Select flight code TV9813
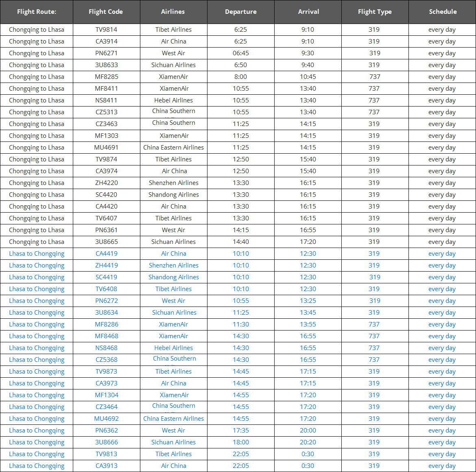Image resolution: width=476 pixels, height=472 pixels. click(x=106, y=455)
